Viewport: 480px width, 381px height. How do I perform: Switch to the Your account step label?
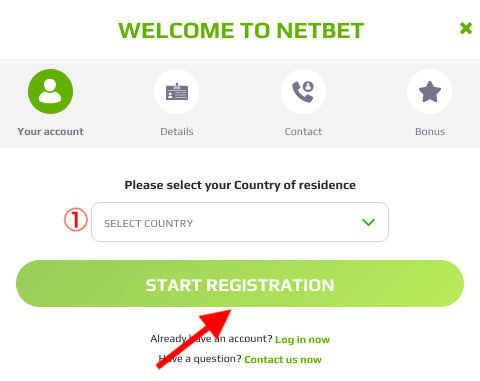[x=50, y=131]
